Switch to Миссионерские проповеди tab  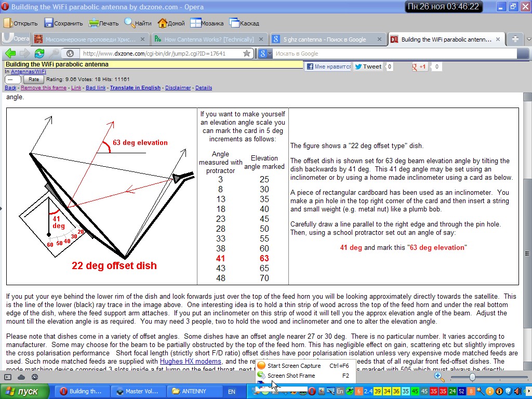coord(90,39)
